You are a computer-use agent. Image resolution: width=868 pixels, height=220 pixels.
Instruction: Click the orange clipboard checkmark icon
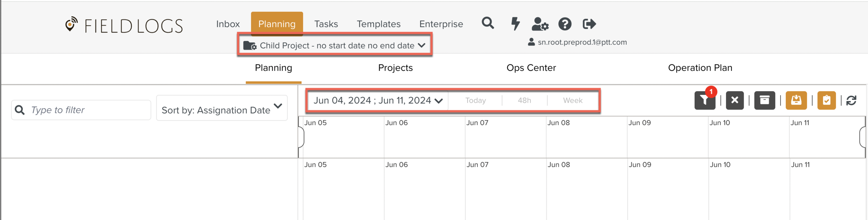(826, 100)
